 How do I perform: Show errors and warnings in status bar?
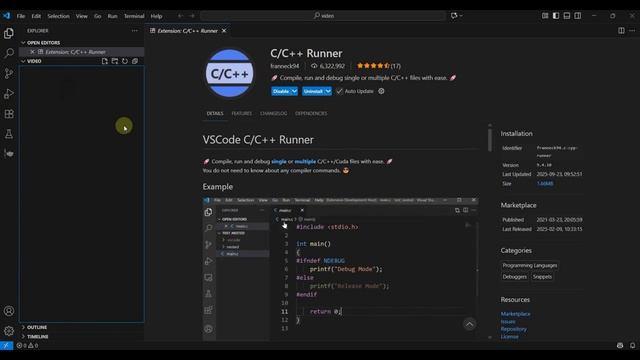coord(27,345)
